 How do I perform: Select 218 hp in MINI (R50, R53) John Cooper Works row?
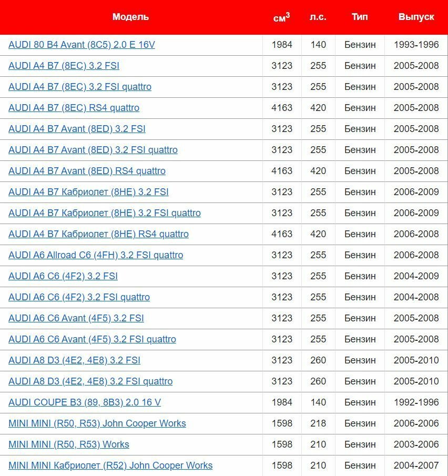coord(318,423)
